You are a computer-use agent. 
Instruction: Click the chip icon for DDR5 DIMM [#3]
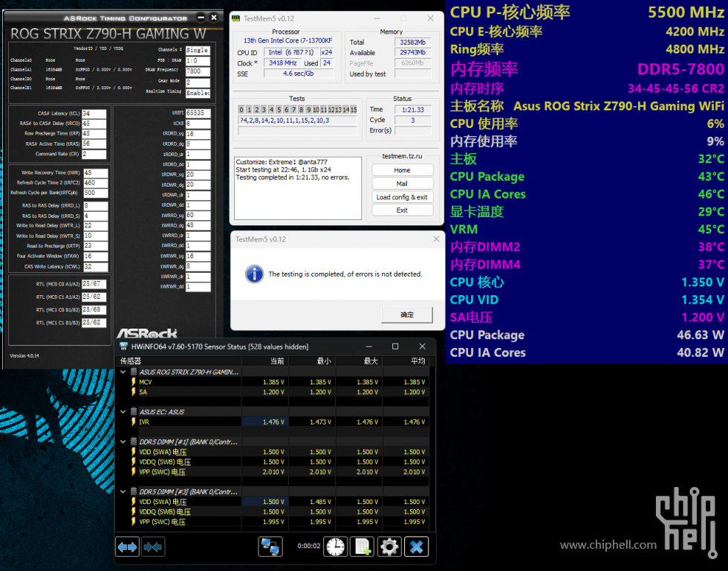point(134,491)
